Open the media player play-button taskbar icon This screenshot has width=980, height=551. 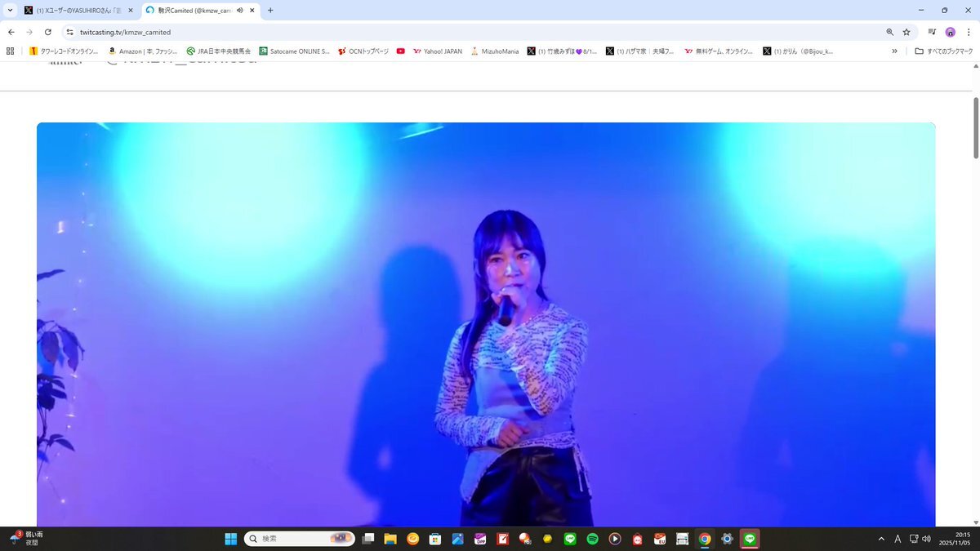point(615,539)
